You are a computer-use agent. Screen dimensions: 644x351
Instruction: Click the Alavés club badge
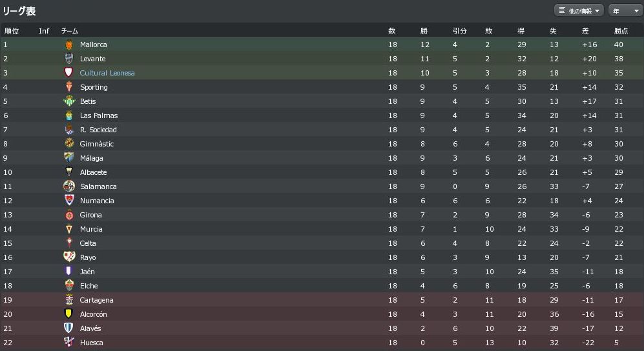(x=69, y=328)
